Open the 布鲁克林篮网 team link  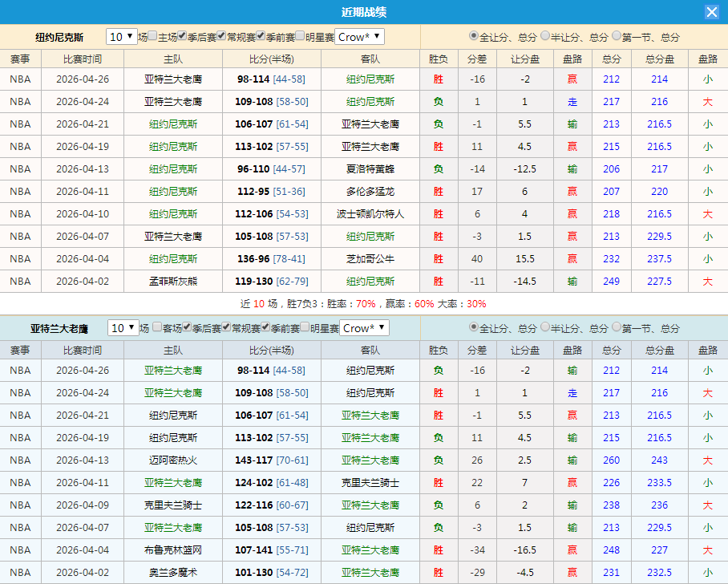click(x=173, y=550)
